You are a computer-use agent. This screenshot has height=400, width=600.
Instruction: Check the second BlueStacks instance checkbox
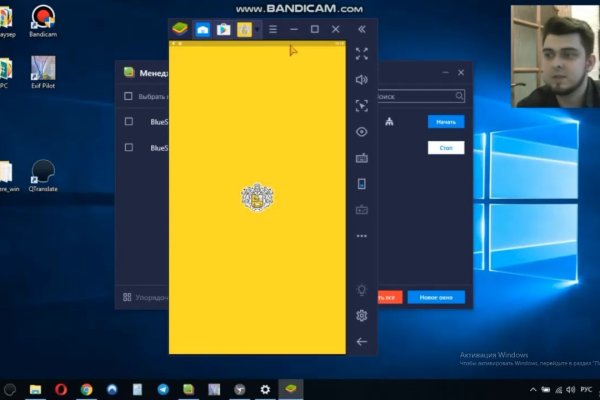click(128, 147)
